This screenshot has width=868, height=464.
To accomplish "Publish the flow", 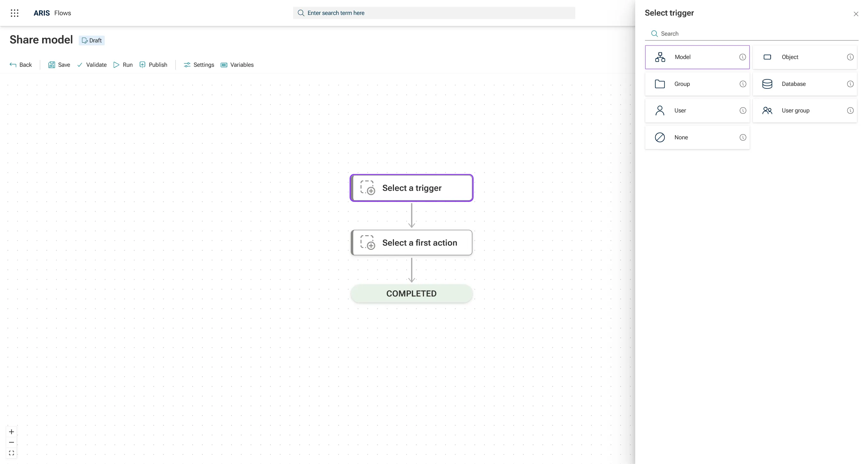I will [x=153, y=65].
